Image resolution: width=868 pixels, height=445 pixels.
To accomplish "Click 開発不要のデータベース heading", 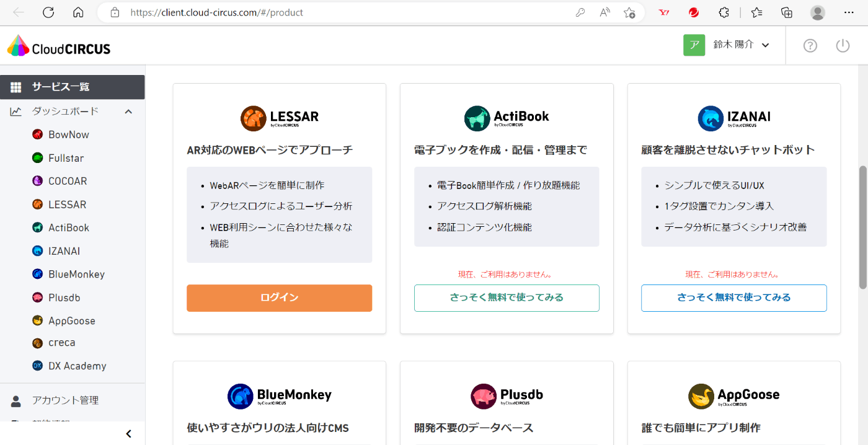I will [x=474, y=428].
